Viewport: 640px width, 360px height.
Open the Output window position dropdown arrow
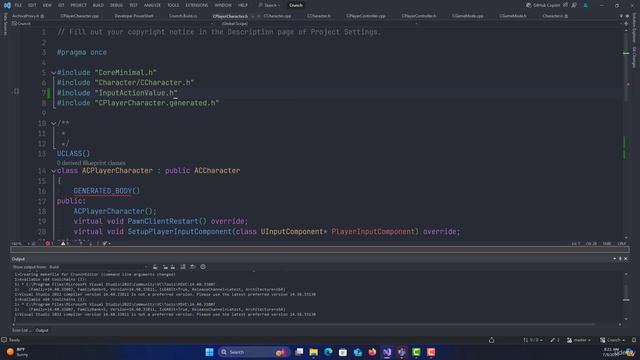pyautogui.click(x=614, y=259)
